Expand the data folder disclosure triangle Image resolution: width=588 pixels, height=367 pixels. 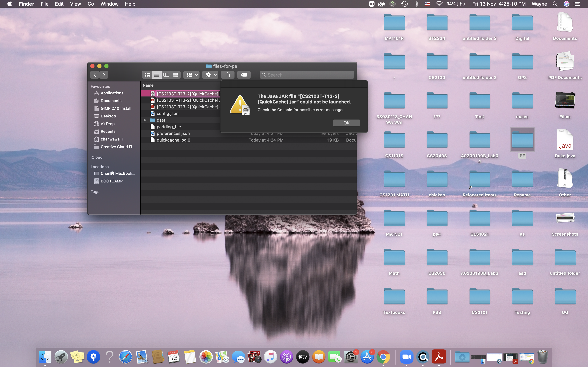(145, 120)
